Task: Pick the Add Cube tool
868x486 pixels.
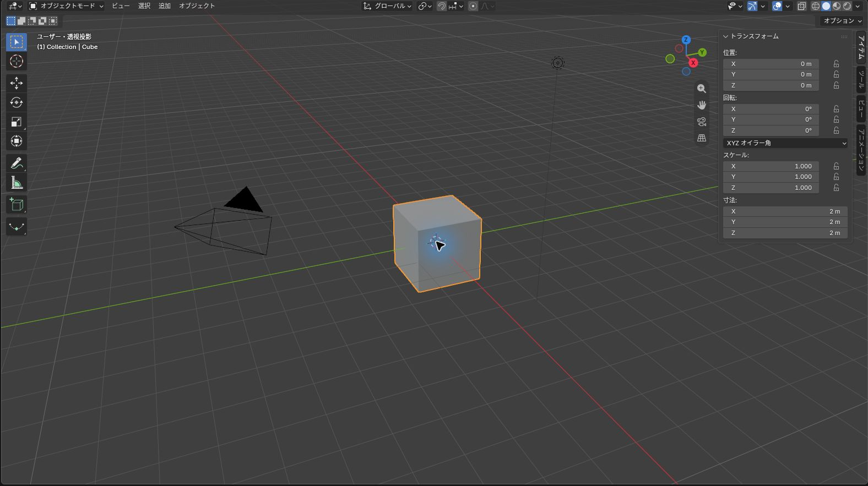Action: 17,205
